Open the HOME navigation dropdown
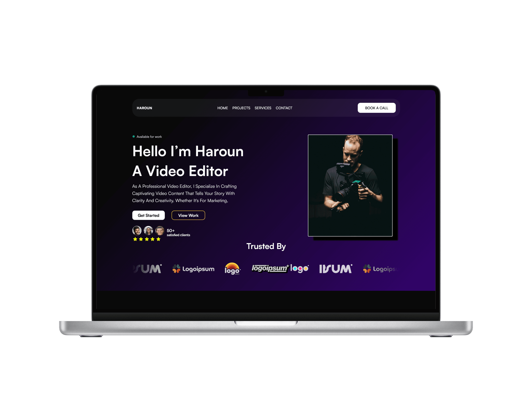Image resolution: width=532 pixels, height=399 pixels. [222, 108]
